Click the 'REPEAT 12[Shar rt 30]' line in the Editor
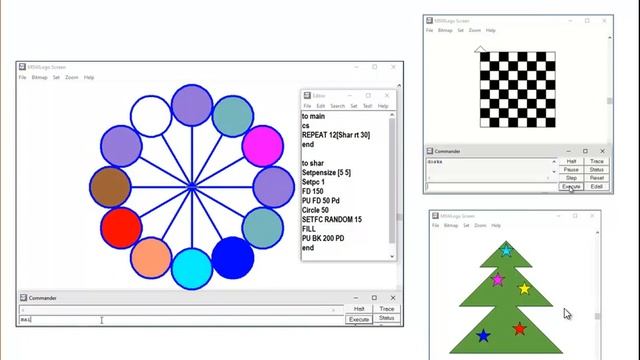This screenshot has width=640, height=360. (336, 135)
